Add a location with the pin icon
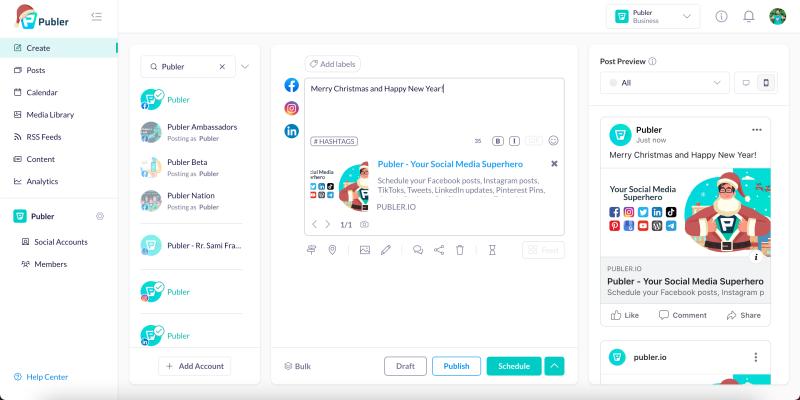This screenshot has width=800, height=400. pos(332,250)
